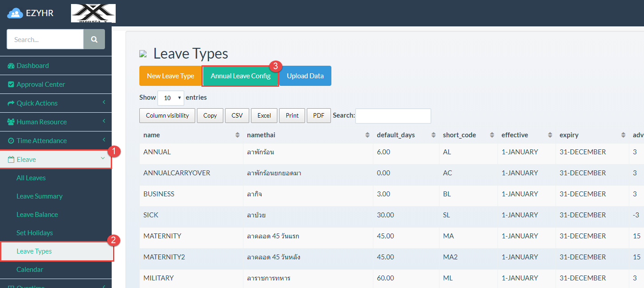Image resolution: width=644 pixels, height=288 pixels.
Task: Click the table Search input field
Action: (393, 115)
